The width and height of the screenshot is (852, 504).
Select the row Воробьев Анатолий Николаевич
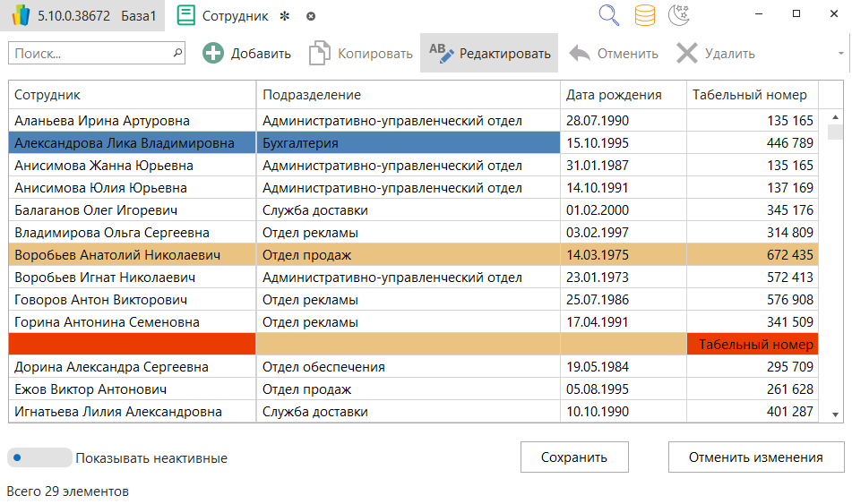pyautogui.click(x=132, y=255)
